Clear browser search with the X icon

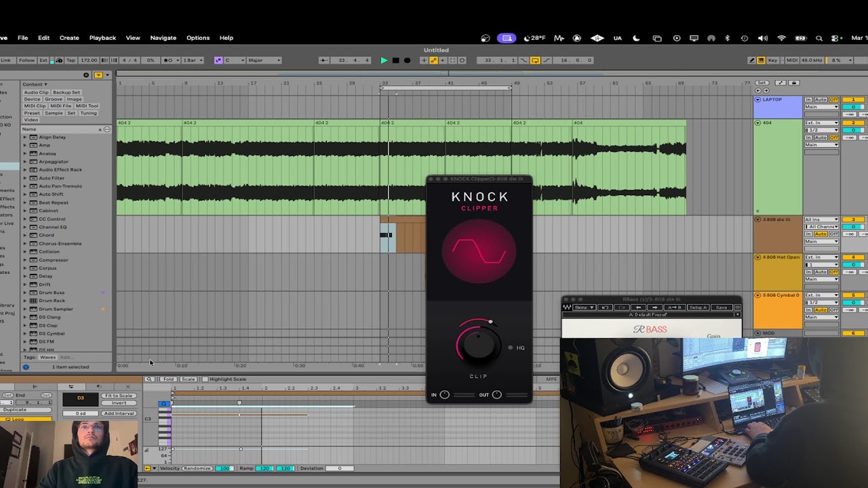coord(86,75)
